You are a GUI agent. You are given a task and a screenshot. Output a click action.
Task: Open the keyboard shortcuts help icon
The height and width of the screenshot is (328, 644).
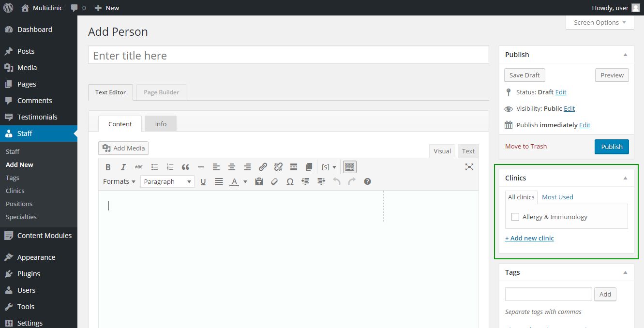pos(367,181)
